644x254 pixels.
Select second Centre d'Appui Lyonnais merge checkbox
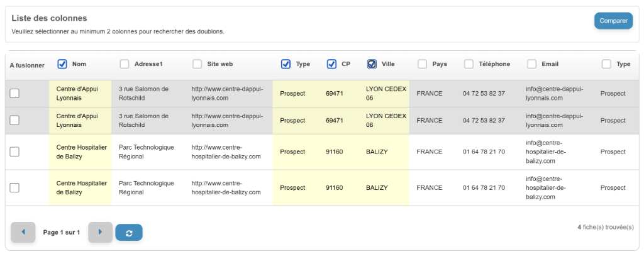coord(14,120)
